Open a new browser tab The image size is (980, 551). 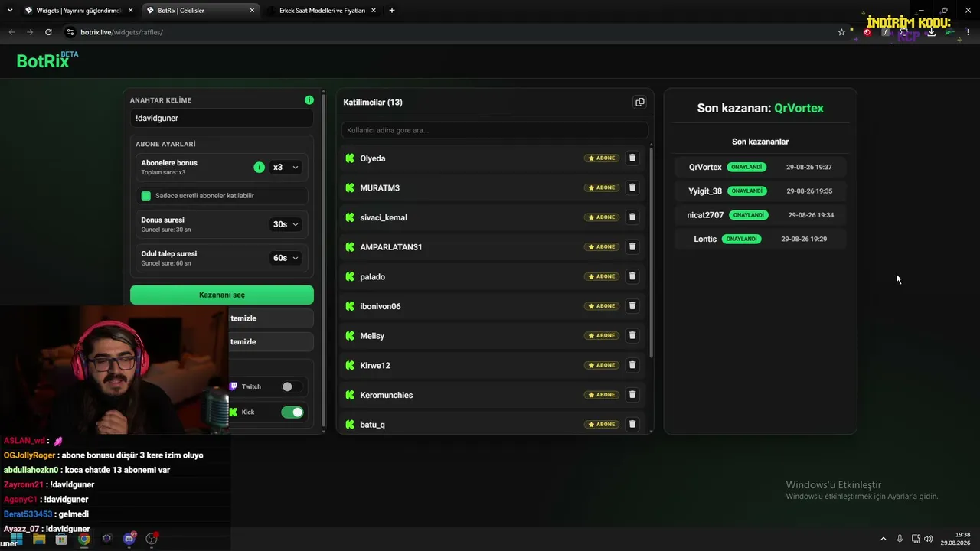pyautogui.click(x=392, y=11)
